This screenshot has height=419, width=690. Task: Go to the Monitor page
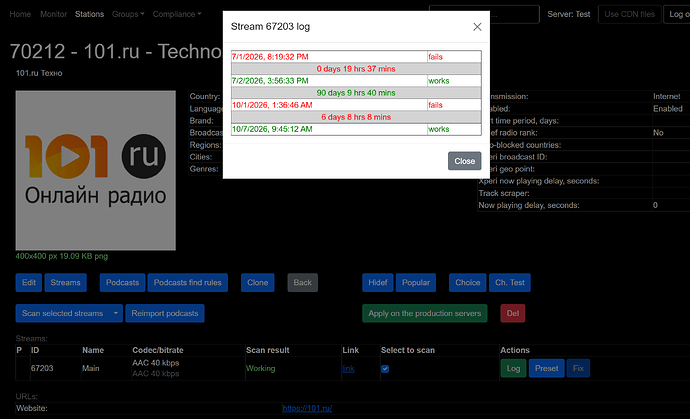coord(53,14)
